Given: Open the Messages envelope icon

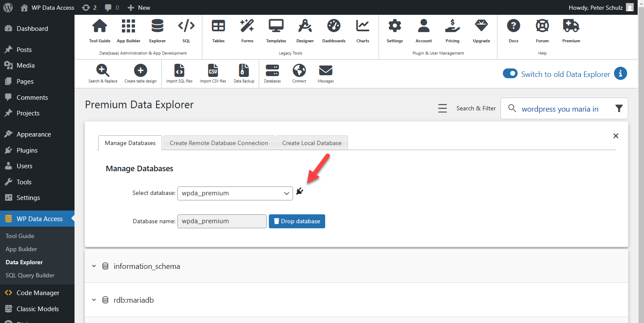Looking at the screenshot, I should (326, 71).
